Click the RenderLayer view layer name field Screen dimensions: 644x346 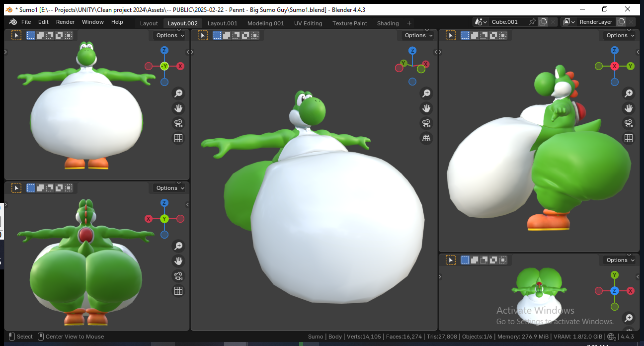[x=596, y=22]
